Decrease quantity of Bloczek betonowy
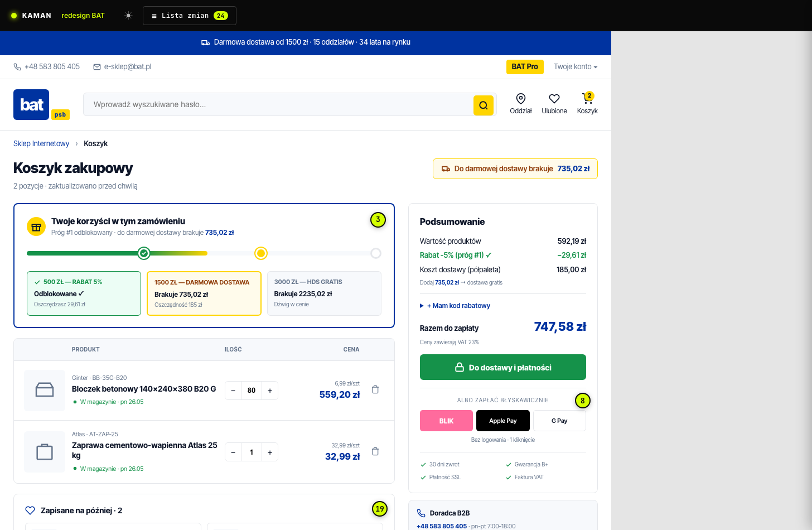The height and width of the screenshot is (530, 812). (x=233, y=391)
